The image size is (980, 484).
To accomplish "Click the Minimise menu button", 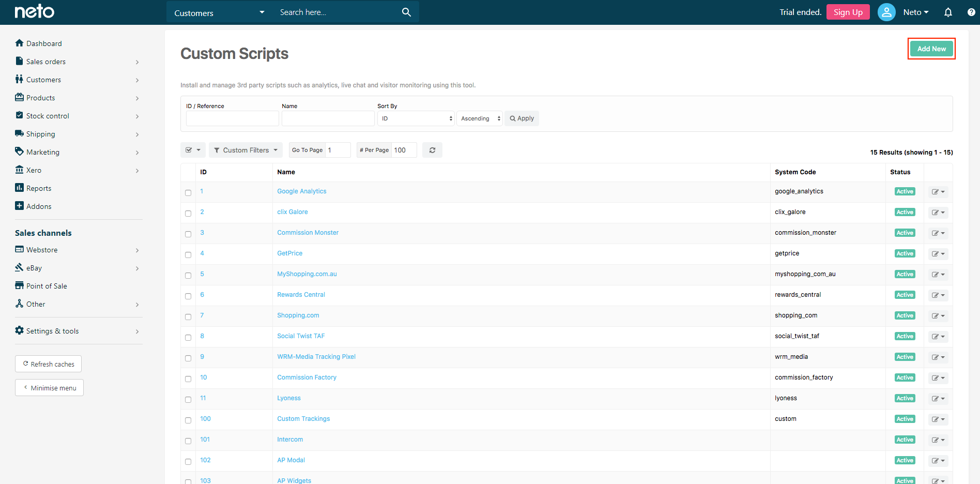I will click(x=49, y=388).
